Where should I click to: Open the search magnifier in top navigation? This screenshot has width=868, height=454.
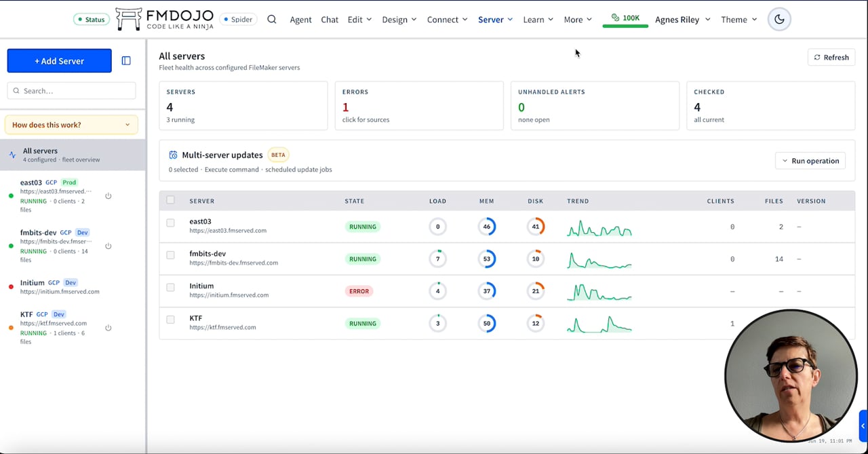pos(272,19)
